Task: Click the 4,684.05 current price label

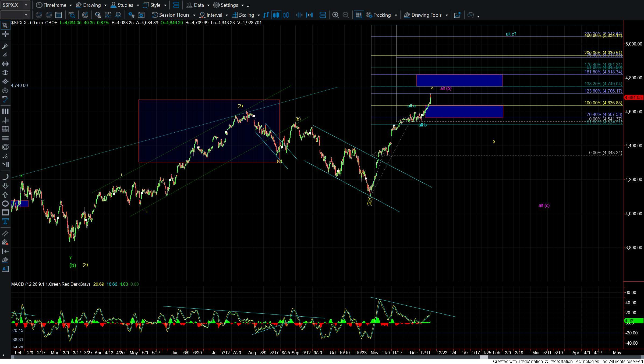Action: pos(633,97)
